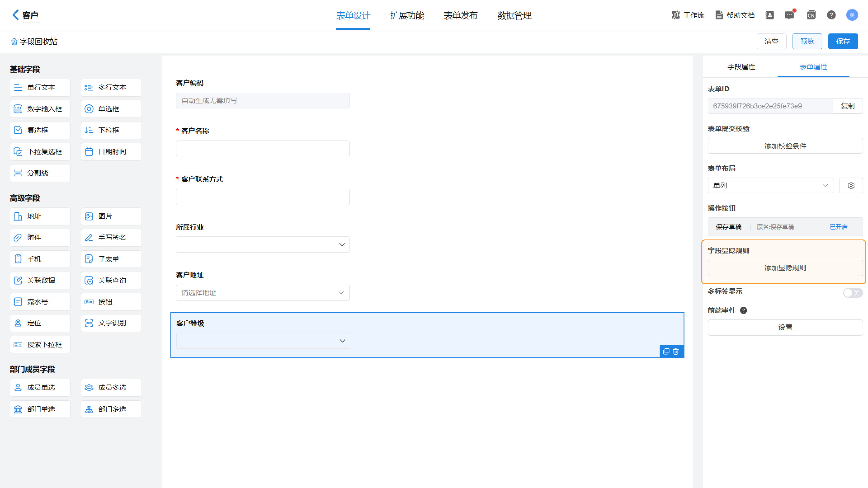Select the 单选框 field component
Image resolution: width=868 pixels, height=488 pixels.
(111, 109)
